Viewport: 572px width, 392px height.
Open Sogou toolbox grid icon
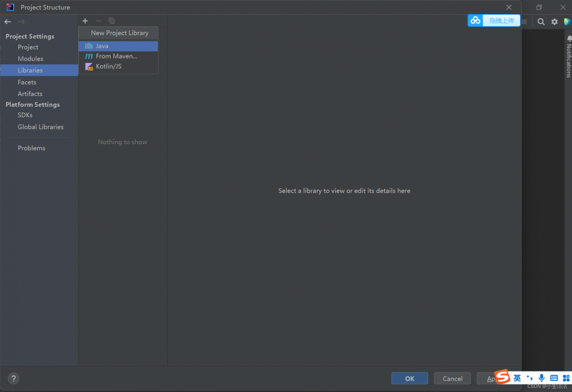pyautogui.click(x=566, y=378)
